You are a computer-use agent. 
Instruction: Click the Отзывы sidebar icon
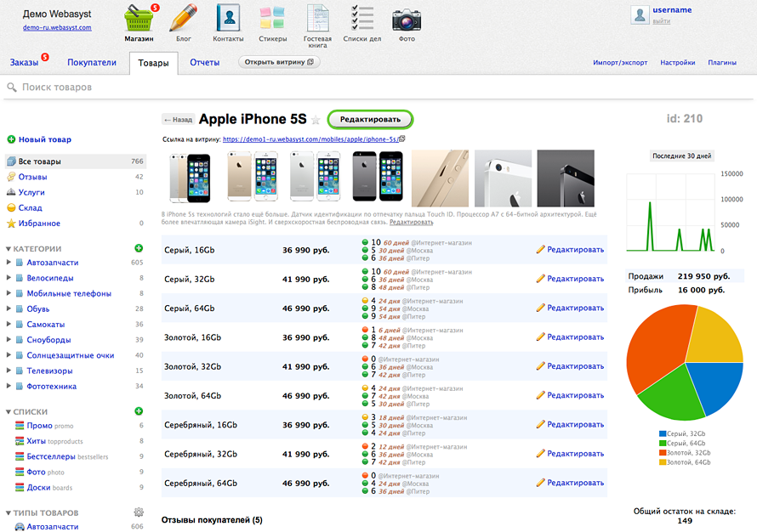[11, 177]
